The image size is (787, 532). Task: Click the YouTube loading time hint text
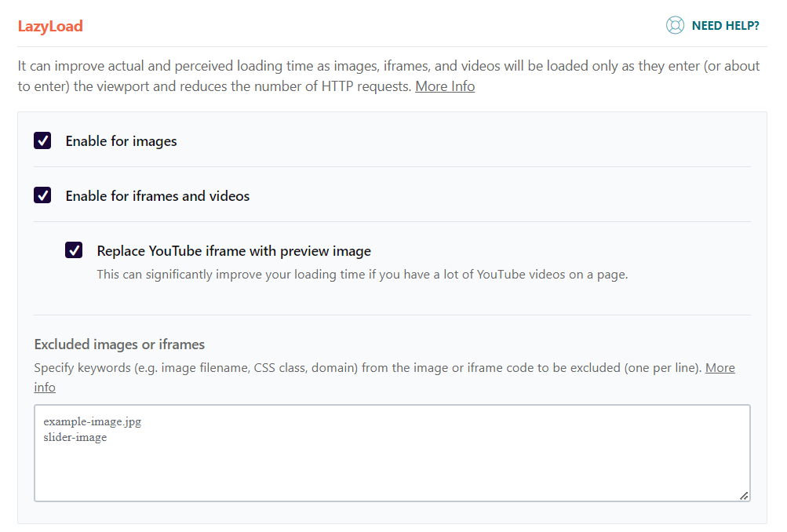pyautogui.click(x=363, y=275)
